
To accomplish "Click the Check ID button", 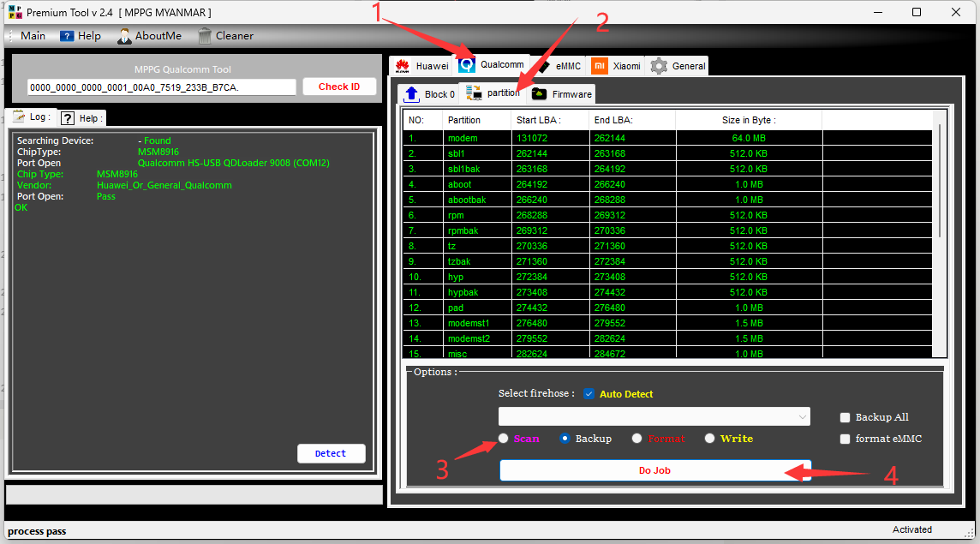I will click(339, 87).
